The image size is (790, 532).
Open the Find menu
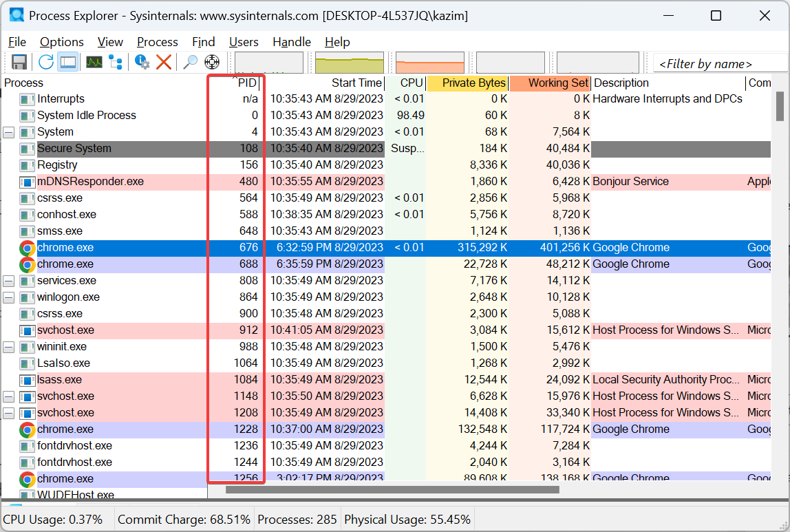pos(203,42)
